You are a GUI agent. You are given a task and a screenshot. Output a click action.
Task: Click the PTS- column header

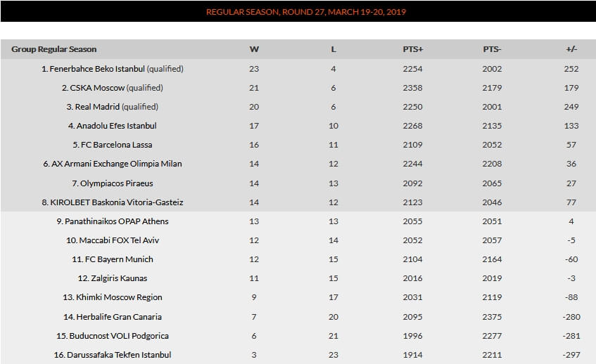(x=493, y=49)
